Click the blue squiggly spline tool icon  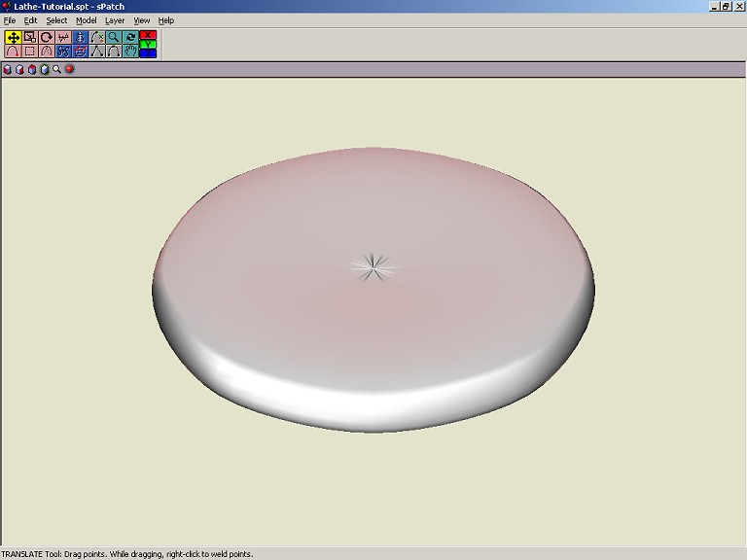click(x=63, y=51)
